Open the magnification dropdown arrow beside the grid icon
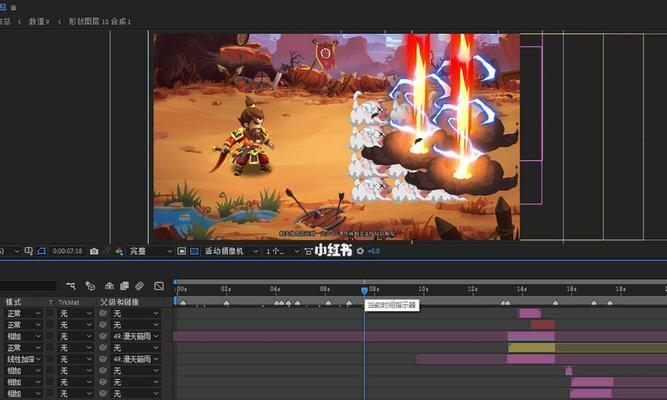Viewport: 667px width, 400px height. pos(17,251)
